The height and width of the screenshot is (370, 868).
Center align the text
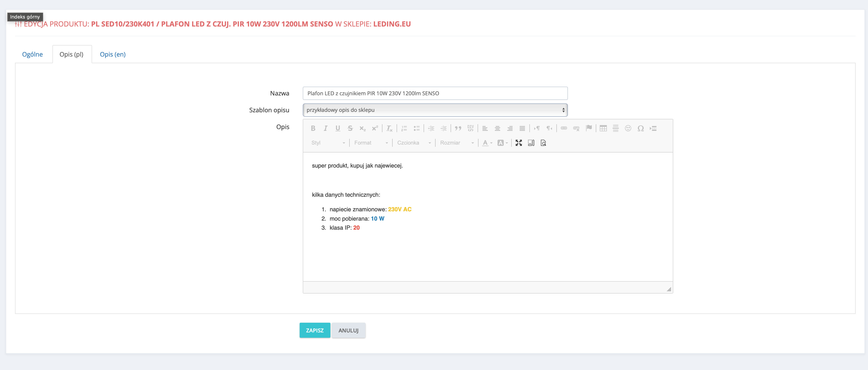pyautogui.click(x=497, y=128)
